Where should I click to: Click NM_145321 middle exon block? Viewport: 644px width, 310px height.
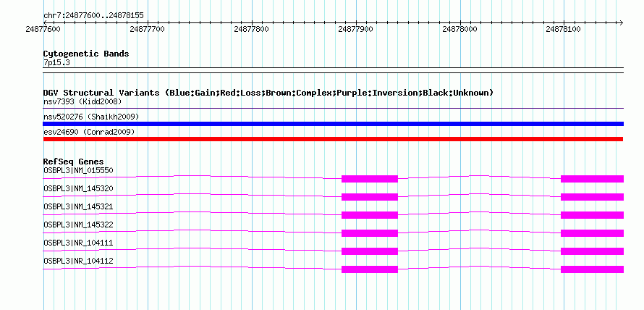[x=370, y=215]
